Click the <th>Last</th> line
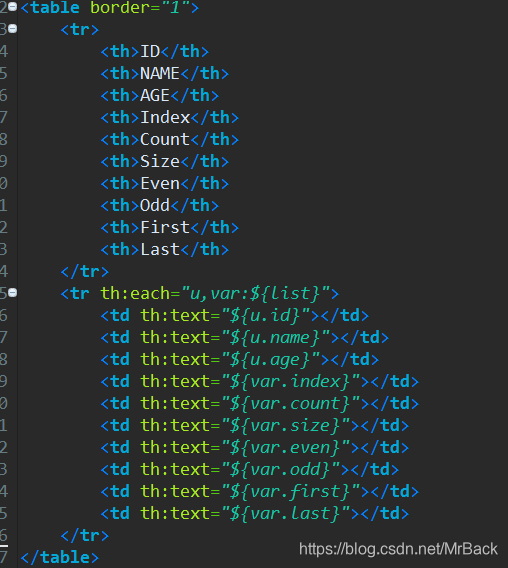 coord(165,250)
